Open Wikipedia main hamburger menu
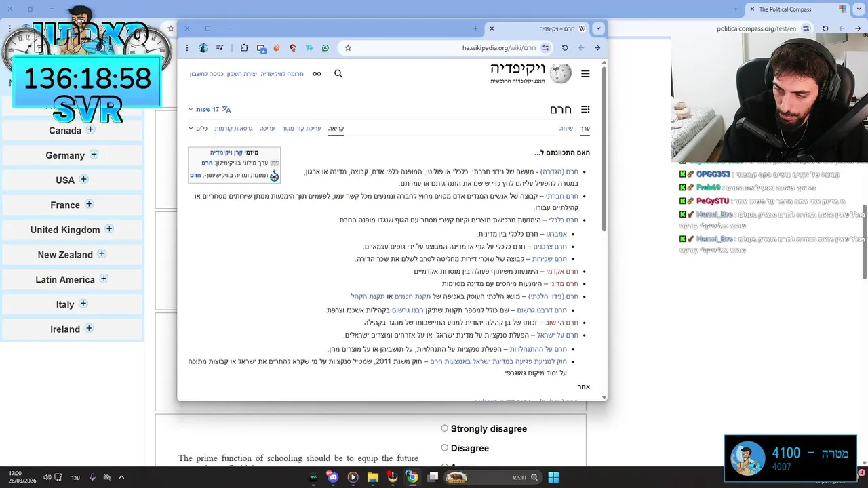This screenshot has height=488, width=868. 585,74
